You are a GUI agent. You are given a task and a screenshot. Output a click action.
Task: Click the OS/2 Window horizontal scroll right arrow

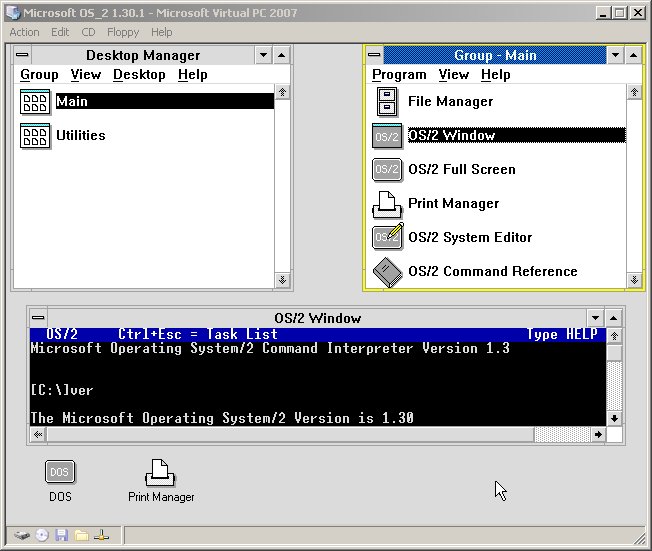pyautogui.click(x=598, y=435)
